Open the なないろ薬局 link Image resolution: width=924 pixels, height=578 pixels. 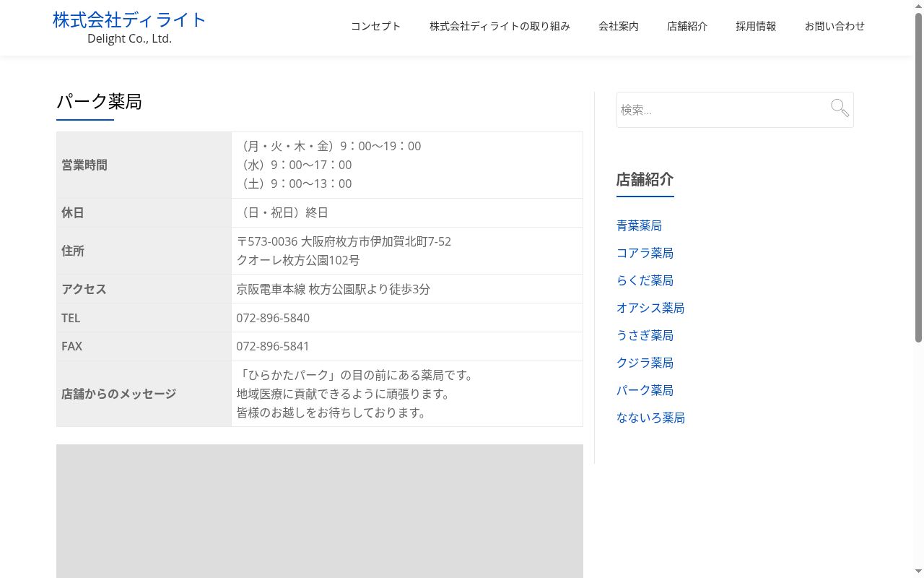(x=650, y=418)
